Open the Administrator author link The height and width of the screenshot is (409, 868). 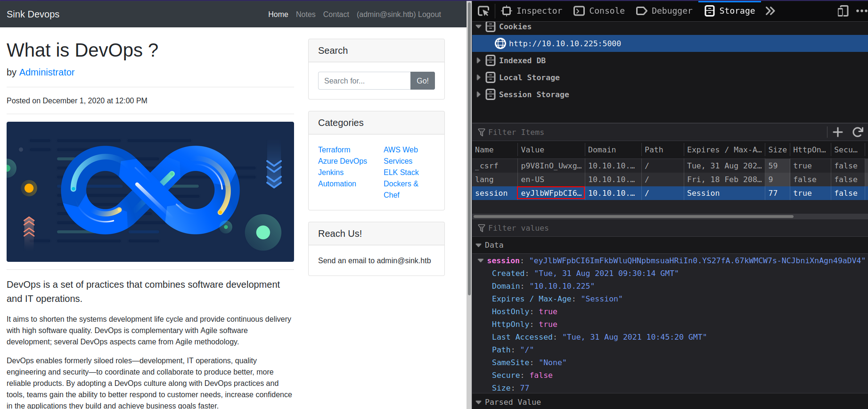(x=47, y=72)
